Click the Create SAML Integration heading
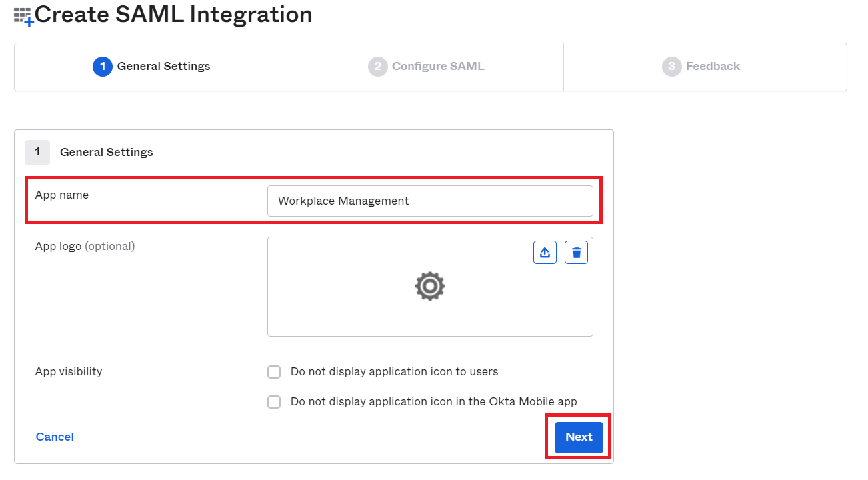This screenshot has height=480, width=868. (173, 15)
